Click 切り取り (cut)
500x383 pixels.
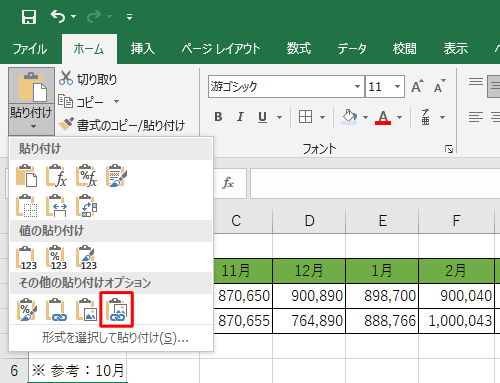tap(88, 79)
